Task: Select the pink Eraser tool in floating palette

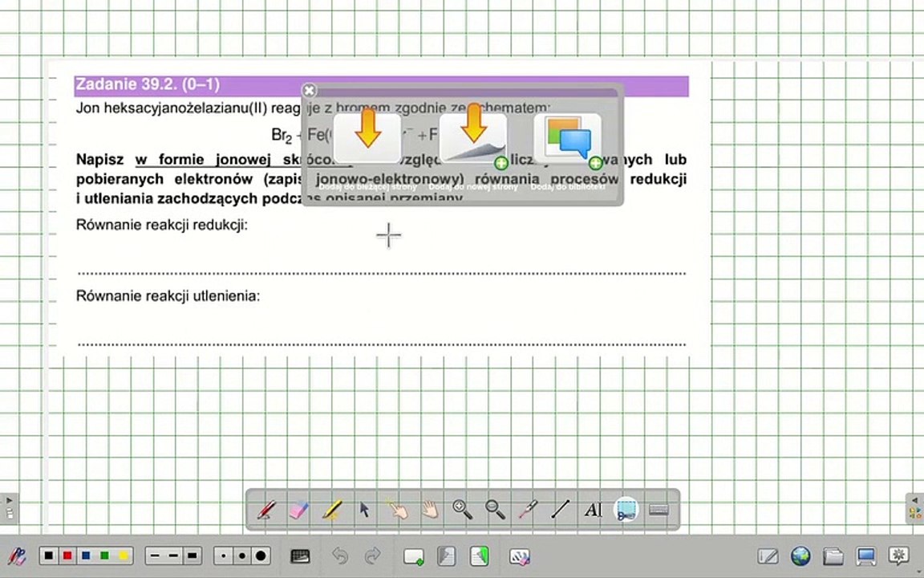Action: point(298,510)
